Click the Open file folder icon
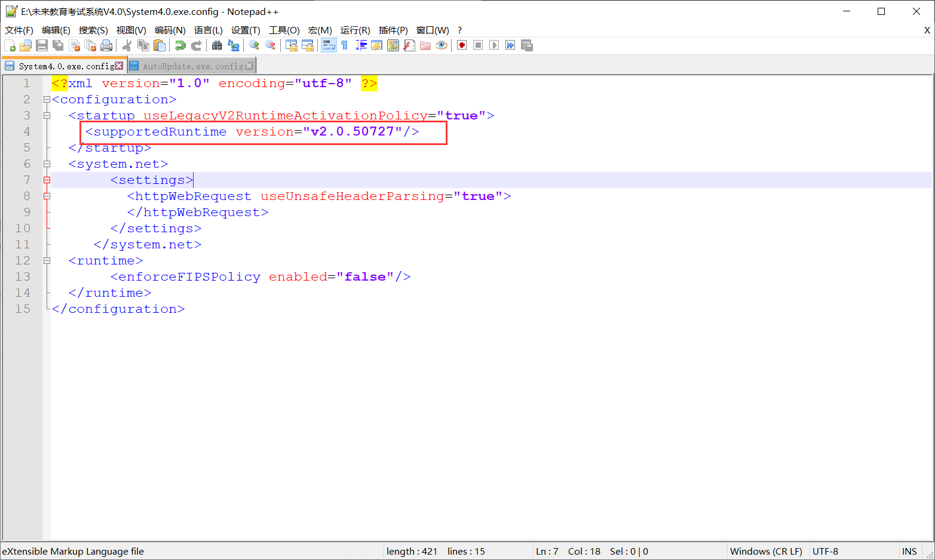The image size is (935, 560). (26, 45)
